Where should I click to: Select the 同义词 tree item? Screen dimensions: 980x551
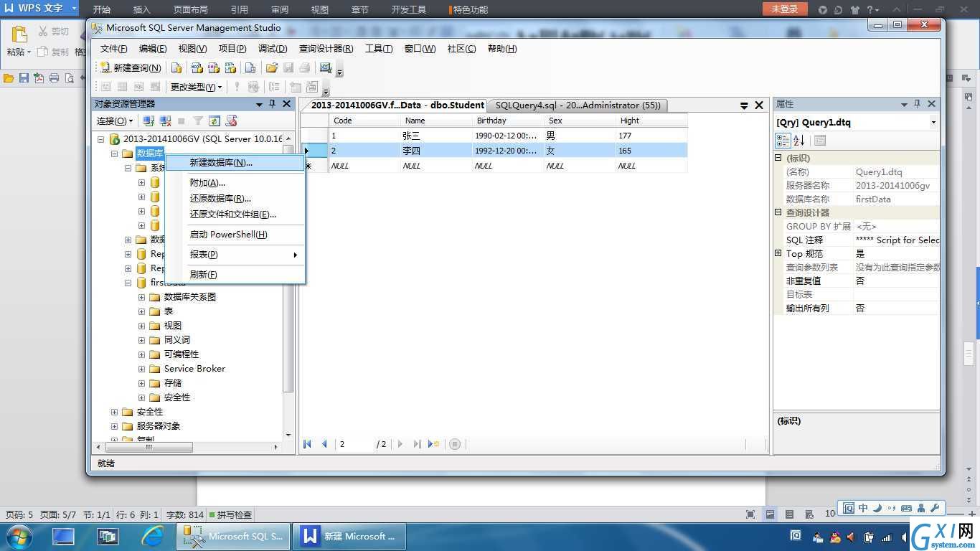(177, 340)
